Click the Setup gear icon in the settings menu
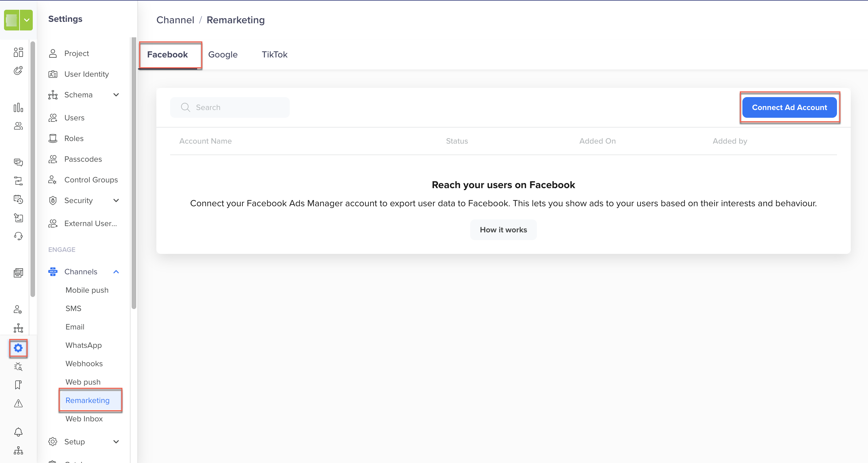This screenshot has width=868, height=463. coord(53,442)
